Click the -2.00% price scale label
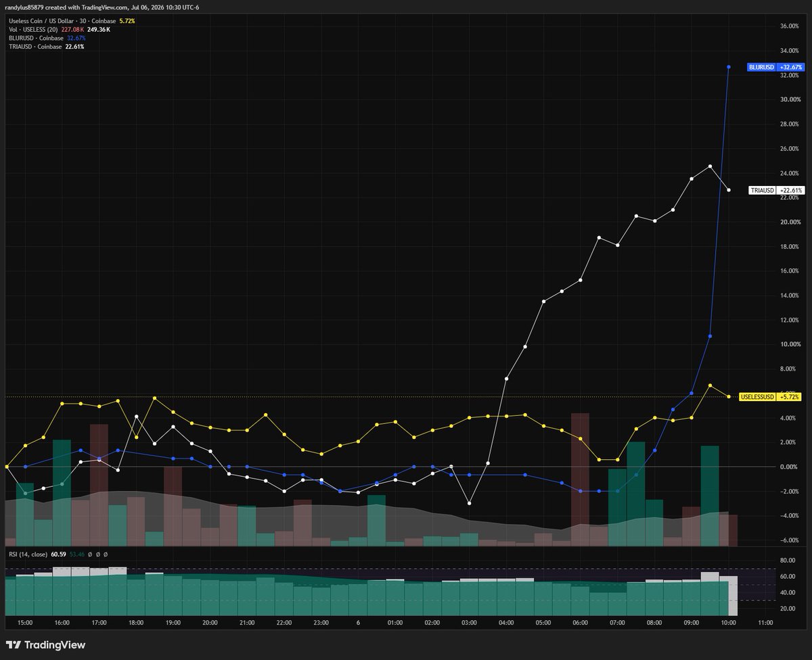Image resolution: width=812 pixels, height=660 pixels. coord(790,491)
